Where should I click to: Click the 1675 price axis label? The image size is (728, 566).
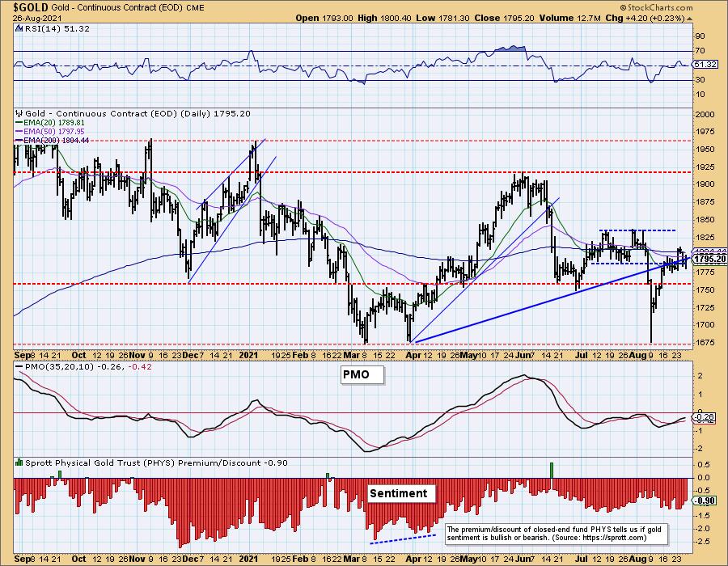(705, 342)
